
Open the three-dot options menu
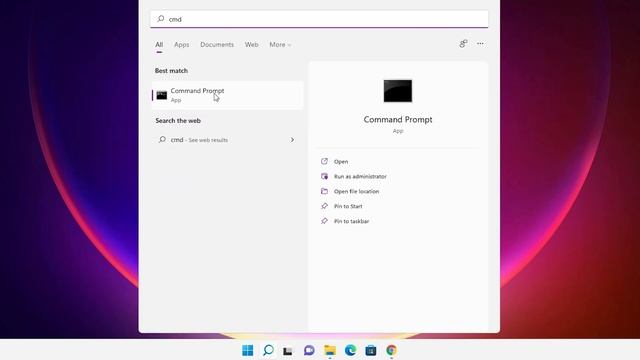click(x=480, y=44)
